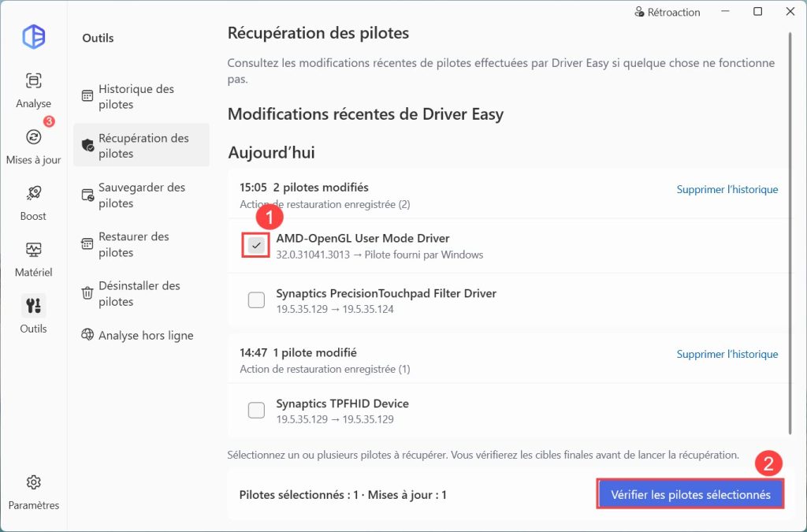Open Paramètres gear icon
The height and width of the screenshot is (532, 807).
point(33,482)
